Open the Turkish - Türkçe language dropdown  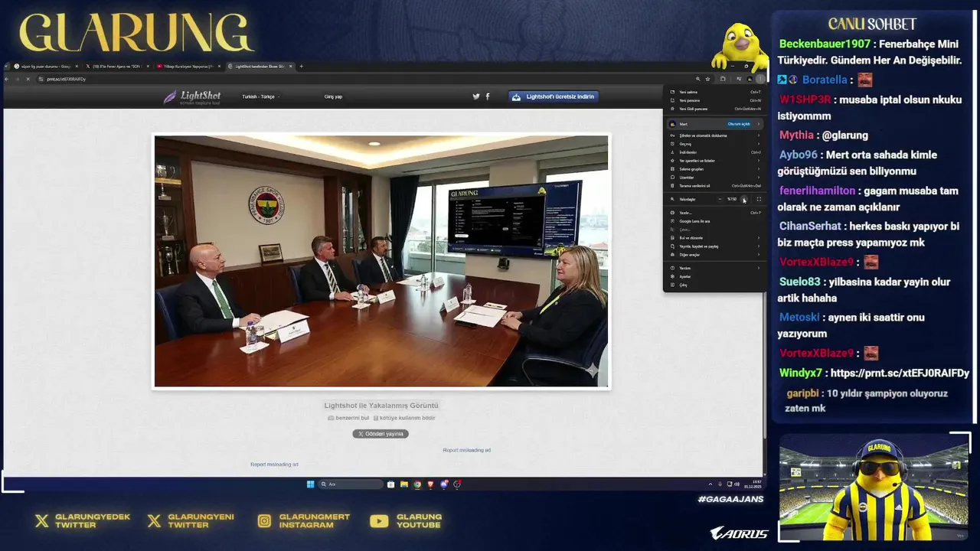click(260, 96)
